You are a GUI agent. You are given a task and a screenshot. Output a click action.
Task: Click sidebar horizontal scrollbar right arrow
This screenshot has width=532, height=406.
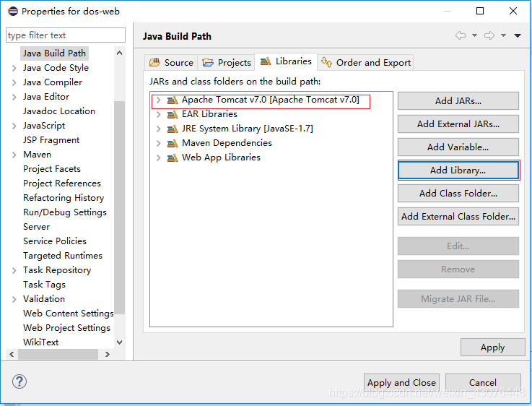108,355
